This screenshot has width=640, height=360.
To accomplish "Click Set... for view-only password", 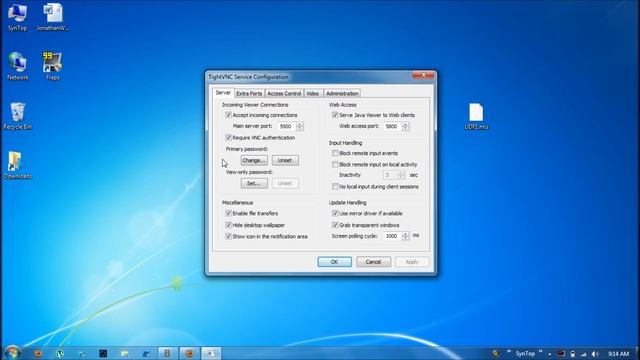I will point(254,183).
